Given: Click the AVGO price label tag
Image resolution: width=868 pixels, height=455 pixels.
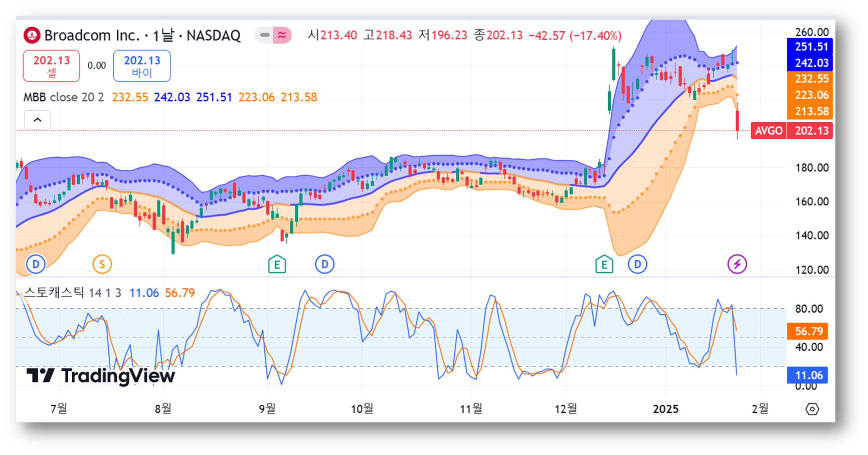Looking at the screenshot, I should click(x=769, y=131).
